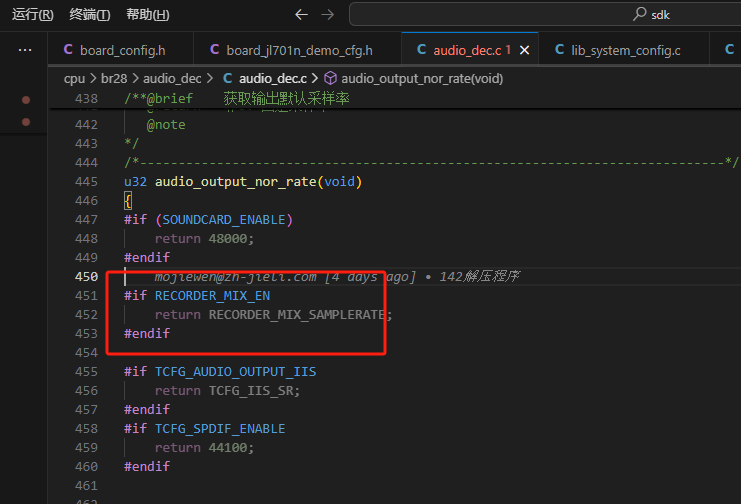Close the audio_dec.c tab
The image size is (741, 504).
[525, 50]
